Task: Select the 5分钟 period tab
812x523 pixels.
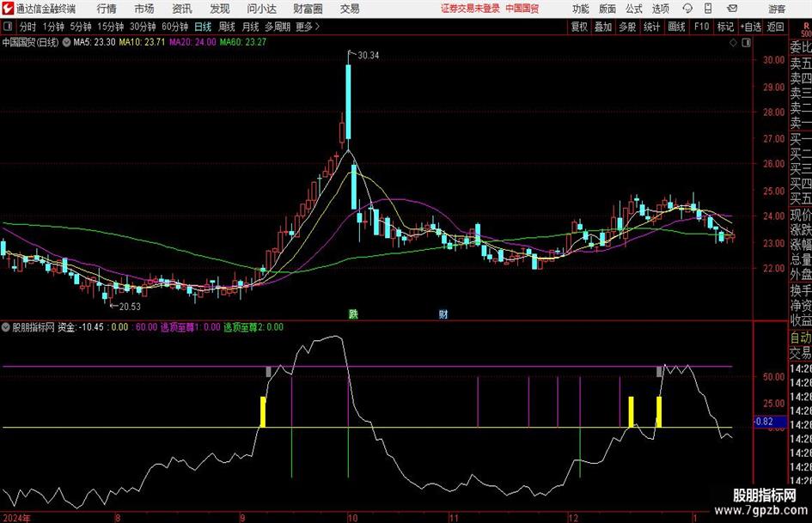Action: 80,27
